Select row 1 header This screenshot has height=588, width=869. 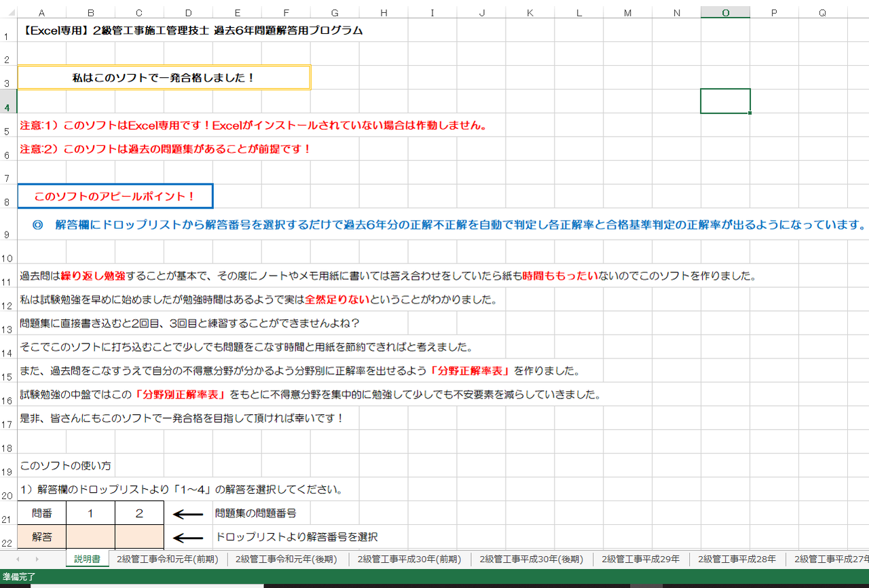click(x=8, y=31)
